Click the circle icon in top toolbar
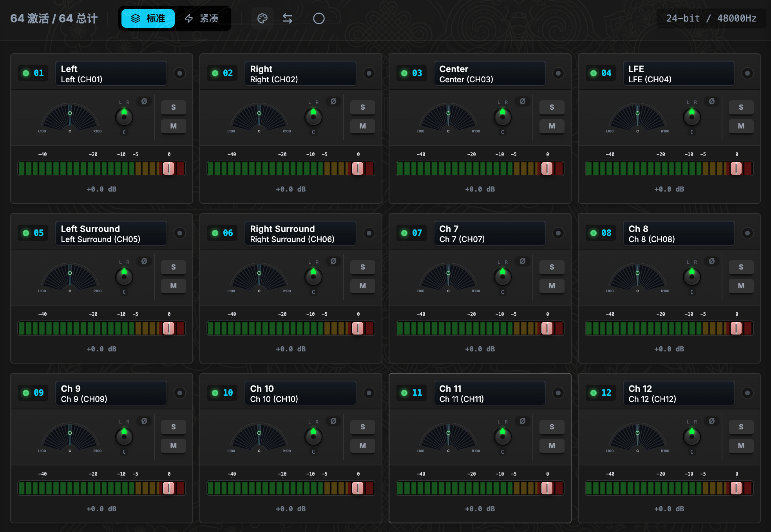 319,18
